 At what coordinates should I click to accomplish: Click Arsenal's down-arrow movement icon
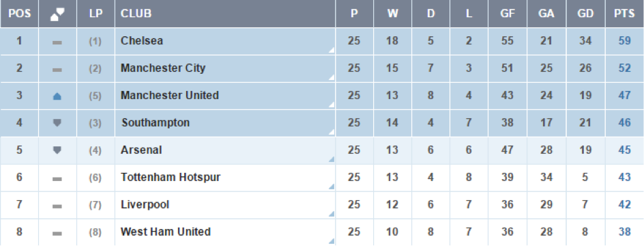point(57,150)
